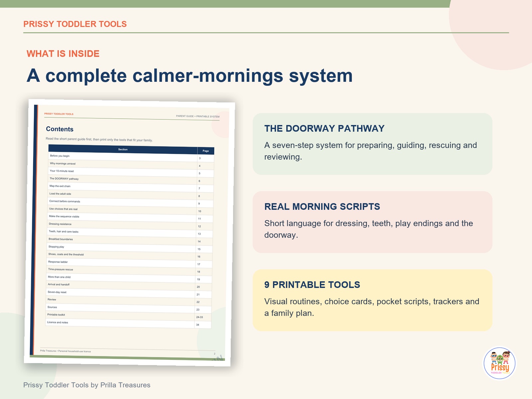Click the 'Short language for dressing' description
532x399 pixels.
pos(368,229)
